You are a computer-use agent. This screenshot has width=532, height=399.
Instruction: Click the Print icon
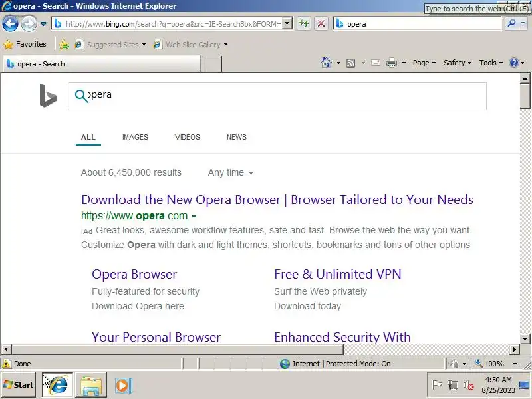click(392, 63)
